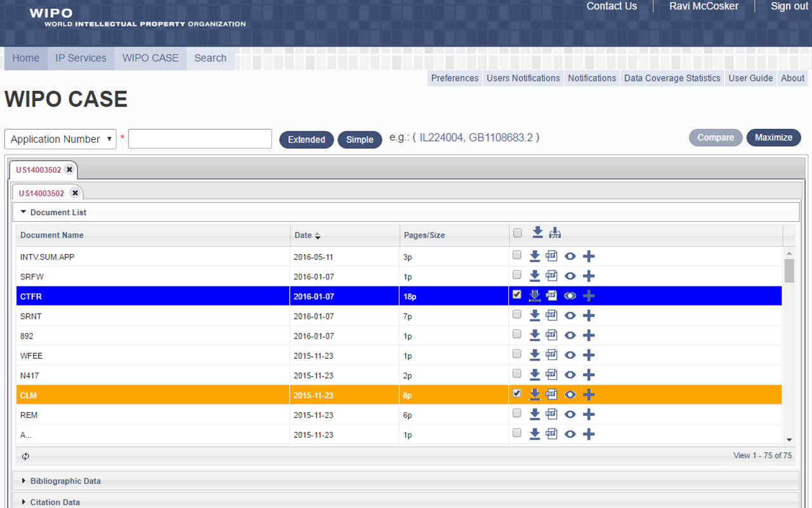This screenshot has width=812, height=508.
Task: Open the N417 row PDF icon
Action: pyautogui.click(x=552, y=375)
